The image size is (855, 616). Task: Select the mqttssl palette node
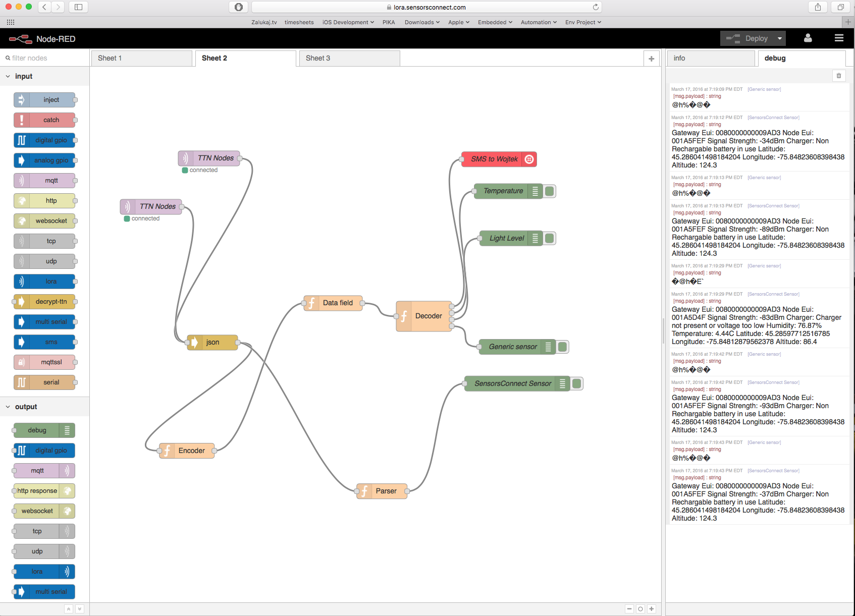coord(45,362)
